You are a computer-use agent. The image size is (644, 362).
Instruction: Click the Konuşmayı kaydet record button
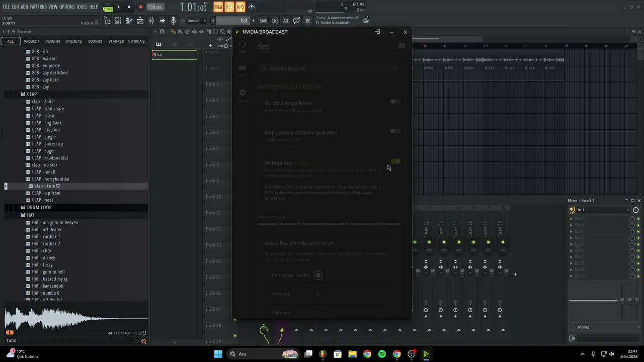click(x=318, y=275)
